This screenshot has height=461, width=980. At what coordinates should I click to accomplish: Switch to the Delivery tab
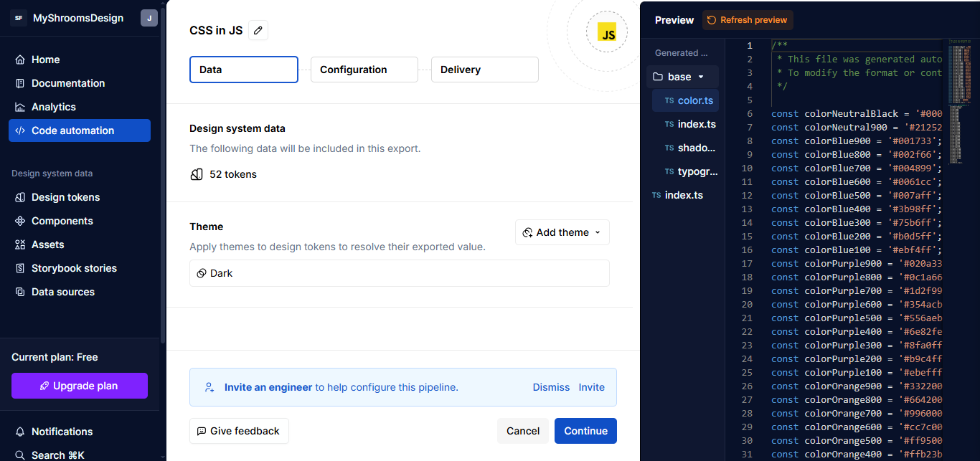click(484, 70)
